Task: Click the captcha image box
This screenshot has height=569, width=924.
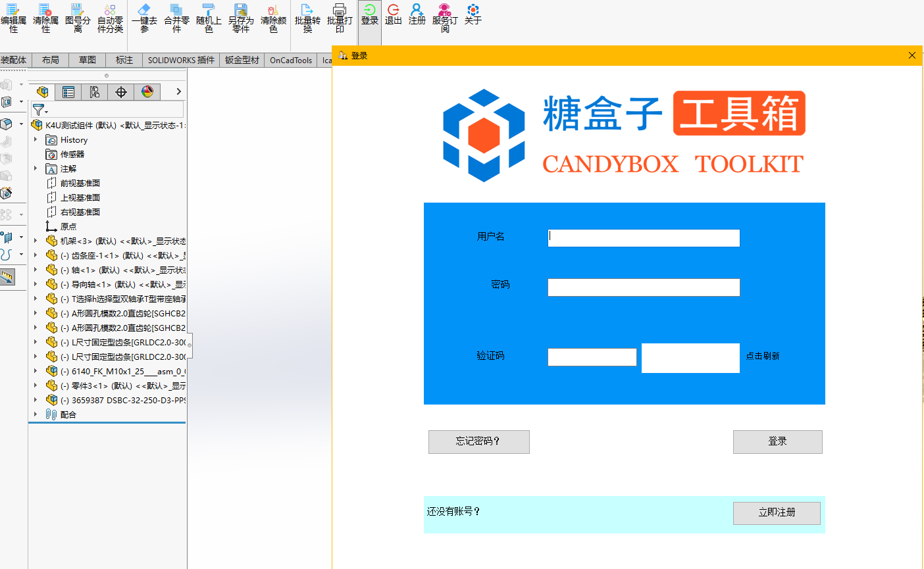Action: (690, 358)
